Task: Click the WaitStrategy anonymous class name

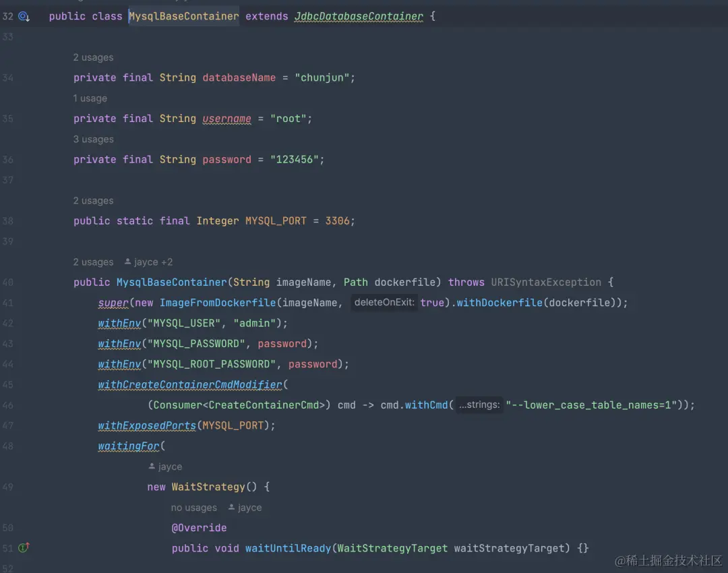Action: pos(208,487)
